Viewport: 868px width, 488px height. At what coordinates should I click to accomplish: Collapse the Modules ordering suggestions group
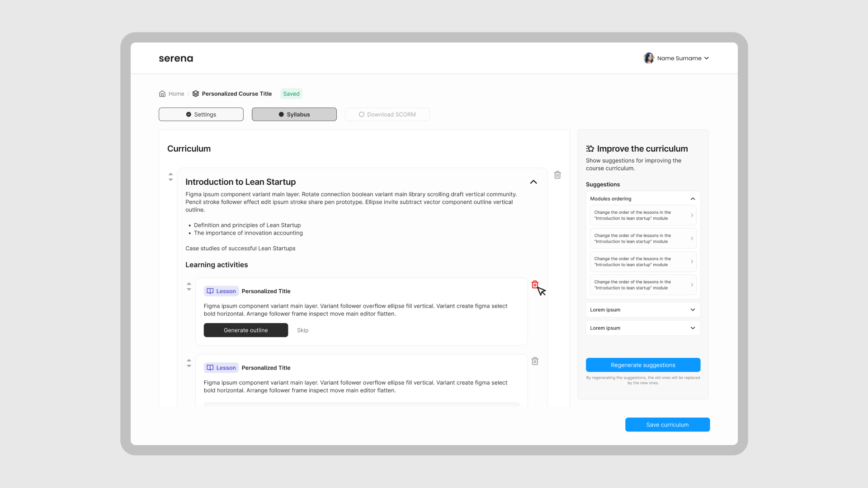693,199
